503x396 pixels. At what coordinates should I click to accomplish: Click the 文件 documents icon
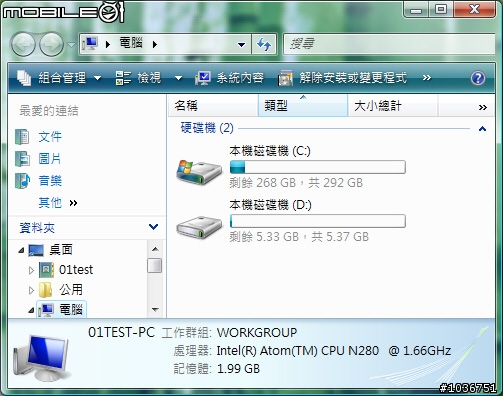[22, 137]
